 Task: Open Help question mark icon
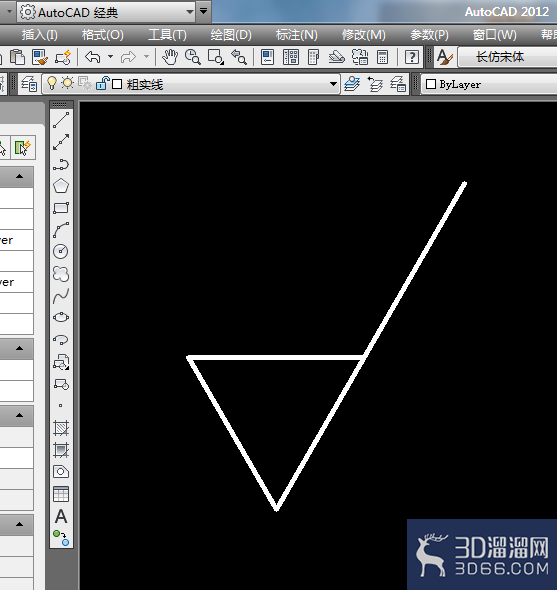(x=412, y=57)
